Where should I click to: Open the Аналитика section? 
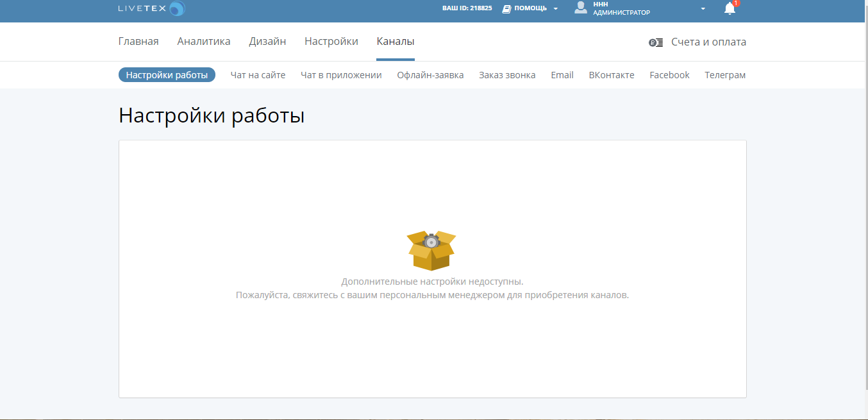203,41
